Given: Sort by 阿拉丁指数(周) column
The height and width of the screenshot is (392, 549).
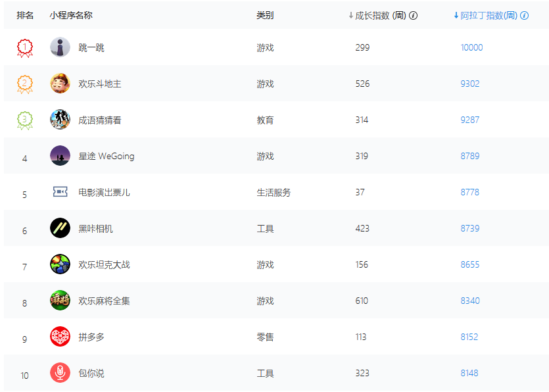Looking at the screenshot, I should coord(485,15).
